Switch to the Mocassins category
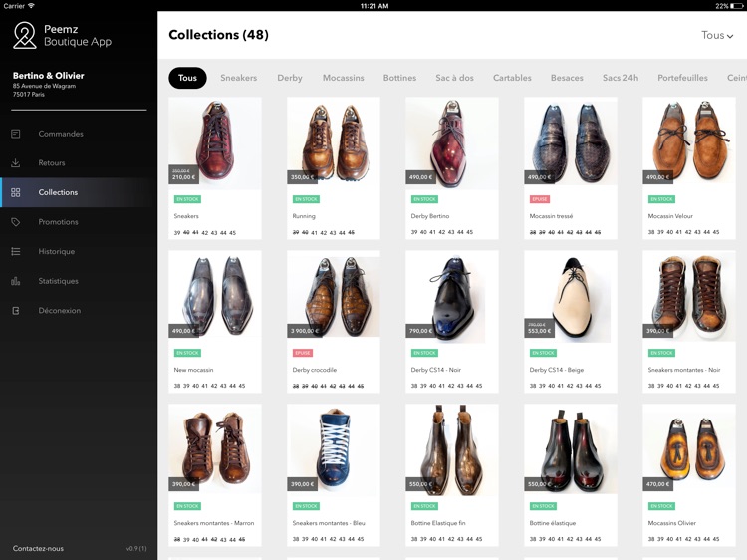Viewport: 747px width, 560px height. [x=343, y=78]
